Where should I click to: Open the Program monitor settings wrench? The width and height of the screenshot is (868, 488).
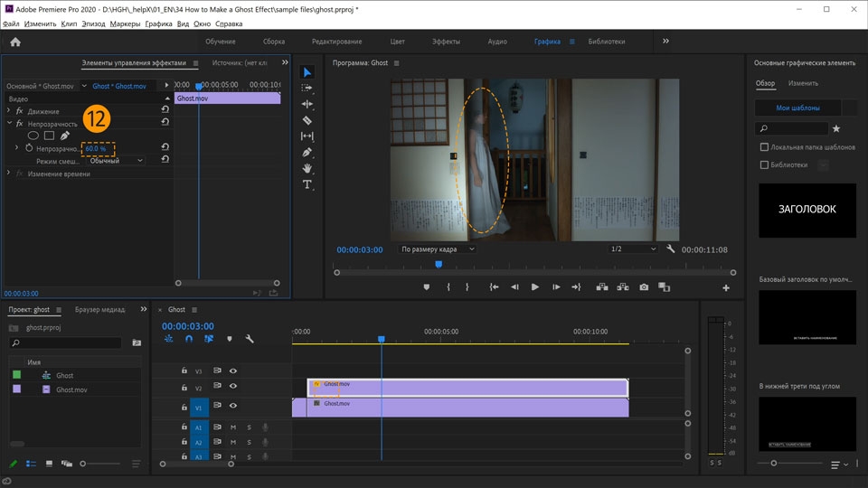point(671,249)
